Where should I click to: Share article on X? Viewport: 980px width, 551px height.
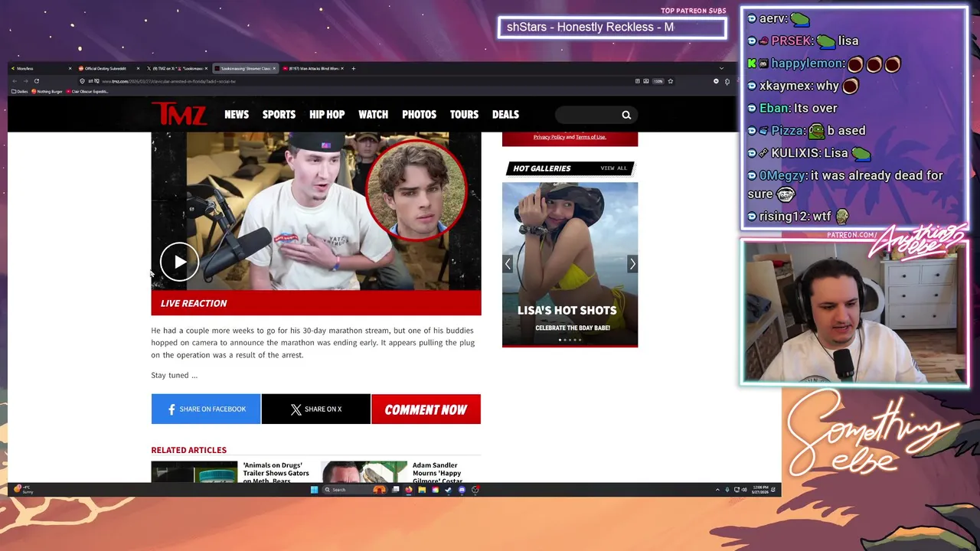(315, 409)
